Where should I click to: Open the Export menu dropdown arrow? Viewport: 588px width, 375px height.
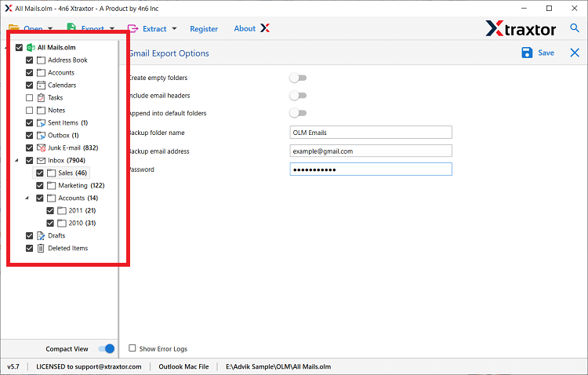[112, 29]
